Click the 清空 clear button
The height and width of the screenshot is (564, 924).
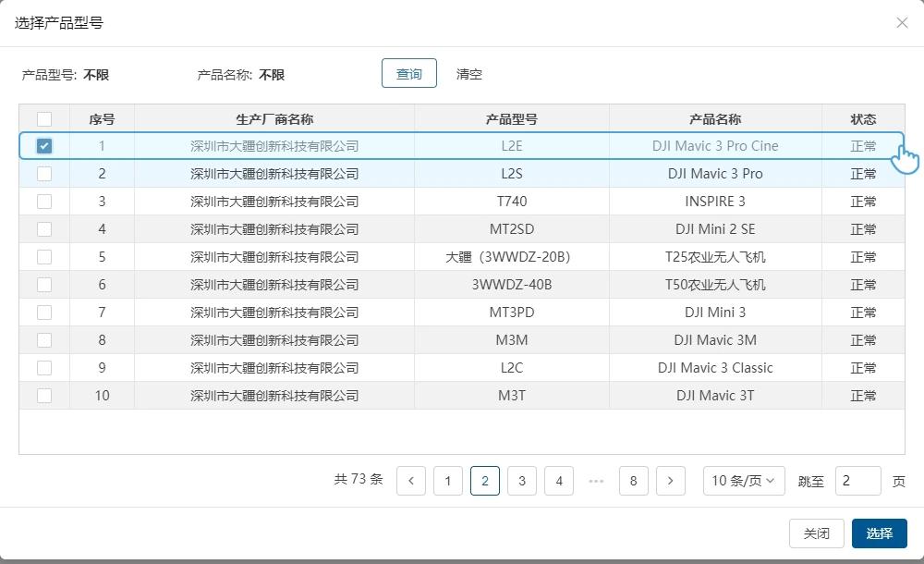point(469,74)
